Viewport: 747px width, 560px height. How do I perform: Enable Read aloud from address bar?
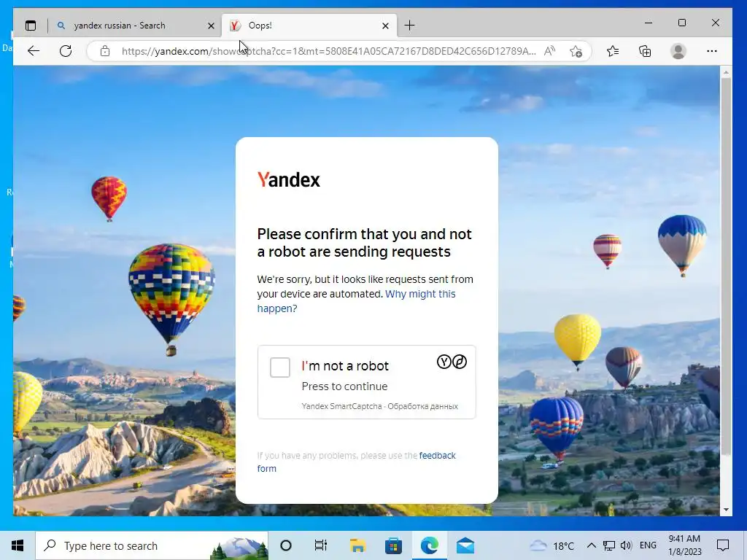550,51
